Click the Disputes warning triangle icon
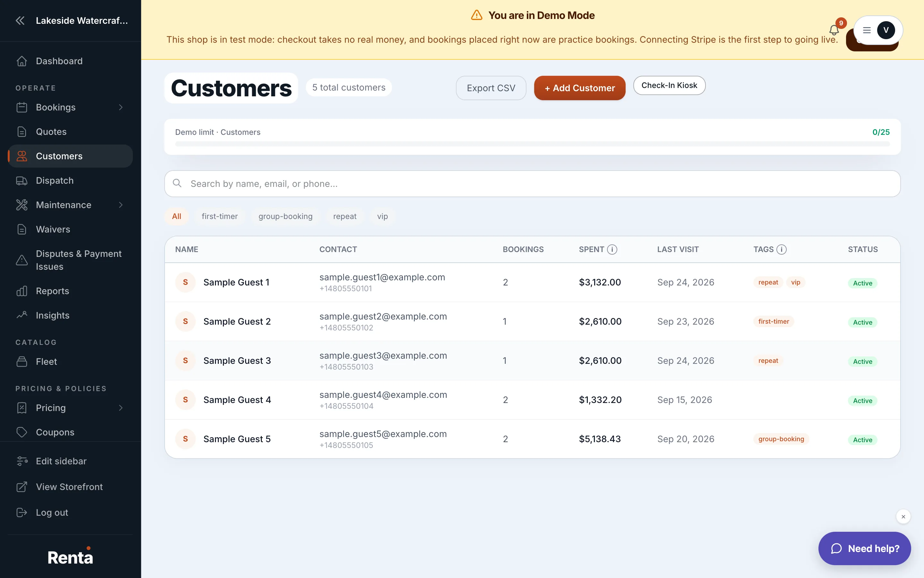 [22, 260]
